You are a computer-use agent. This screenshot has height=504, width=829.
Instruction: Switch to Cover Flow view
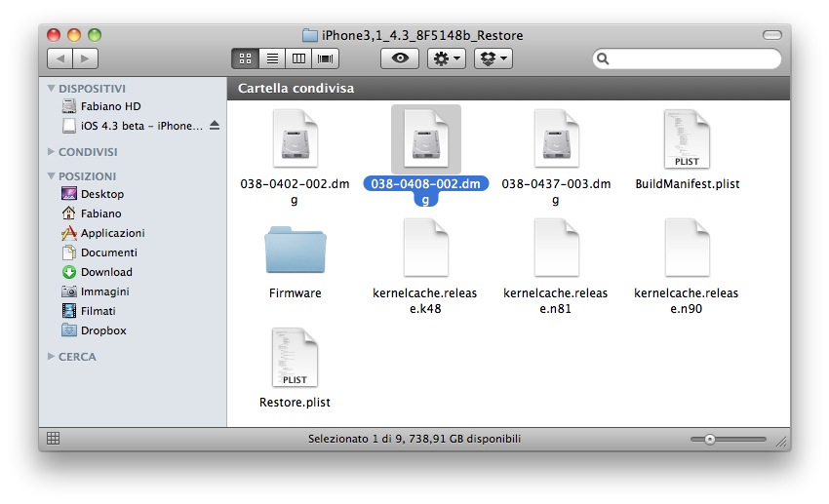click(x=324, y=58)
